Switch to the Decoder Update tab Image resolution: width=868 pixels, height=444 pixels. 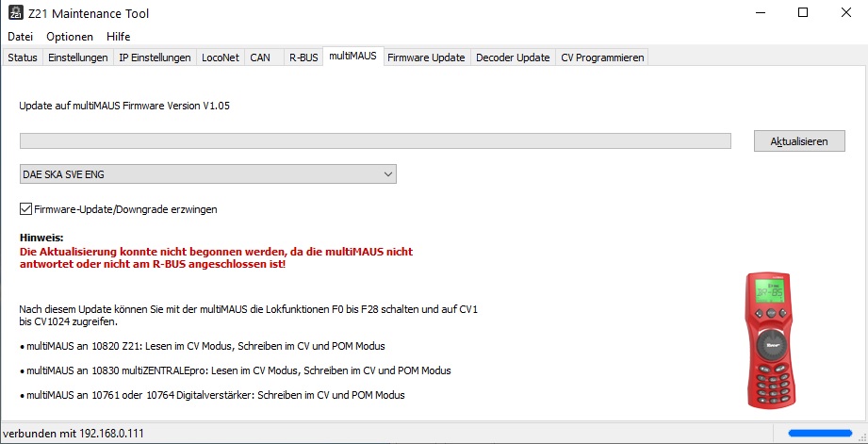pyautogui.click(x=513, y=58)
